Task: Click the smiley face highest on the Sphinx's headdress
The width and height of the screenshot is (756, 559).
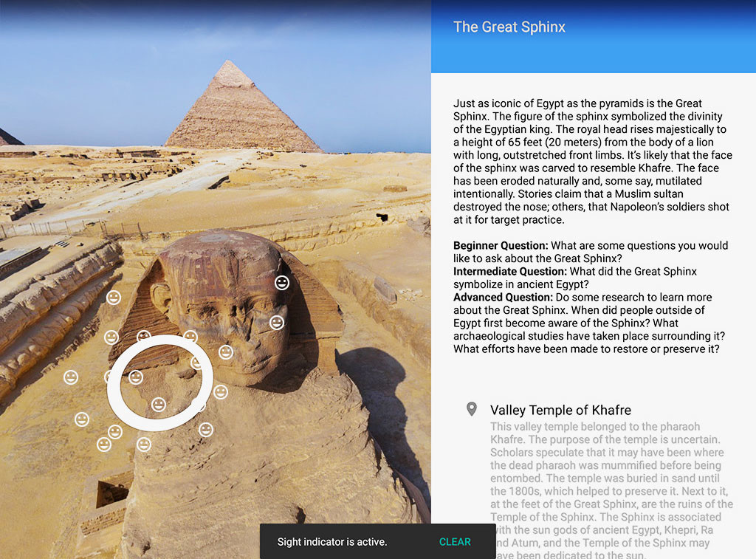Action: click(x=282, y=283)
